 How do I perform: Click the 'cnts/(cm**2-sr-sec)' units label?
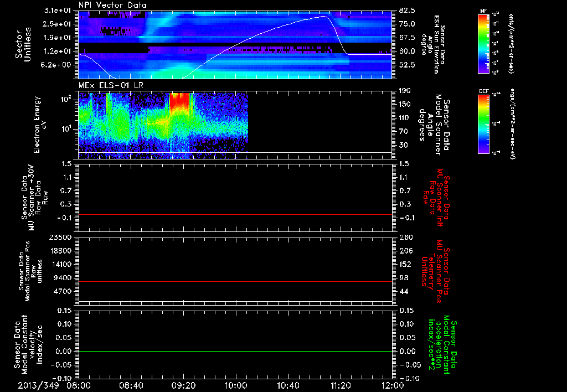click(x=511, y=44)
